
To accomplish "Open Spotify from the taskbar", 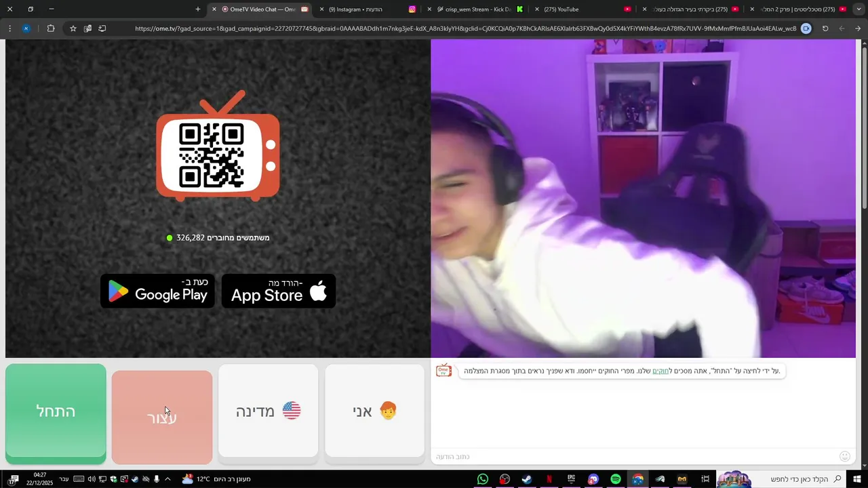I will click(616, 479).
